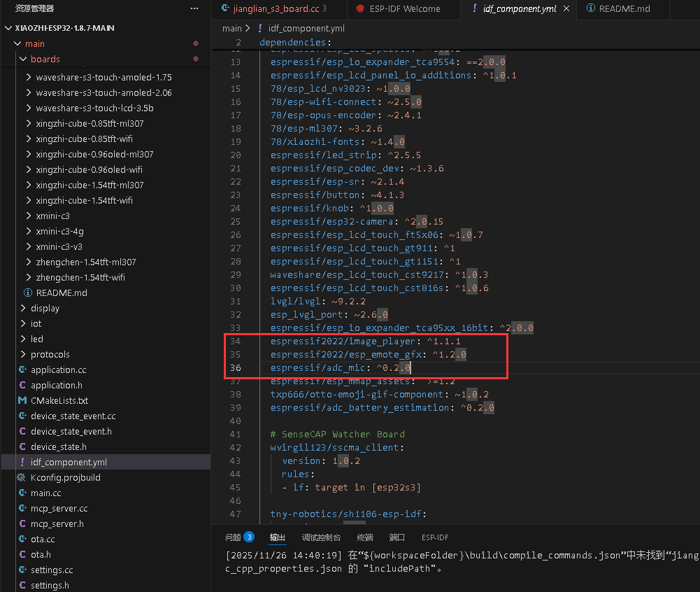Viewport: 700px width, 592px height.
Task: Collapse the XIAOZHI-ESP32-1.8.7-MAIN root folder
Action: pyautogui.click(x=8, y=28)
